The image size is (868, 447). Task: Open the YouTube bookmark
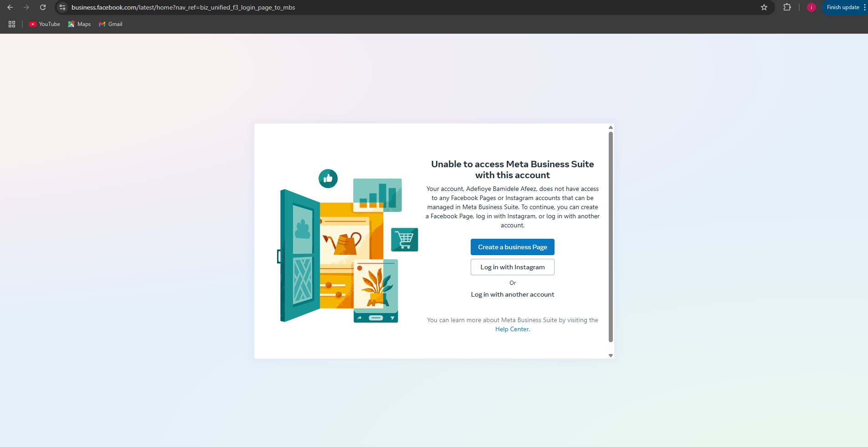[45, 24]
